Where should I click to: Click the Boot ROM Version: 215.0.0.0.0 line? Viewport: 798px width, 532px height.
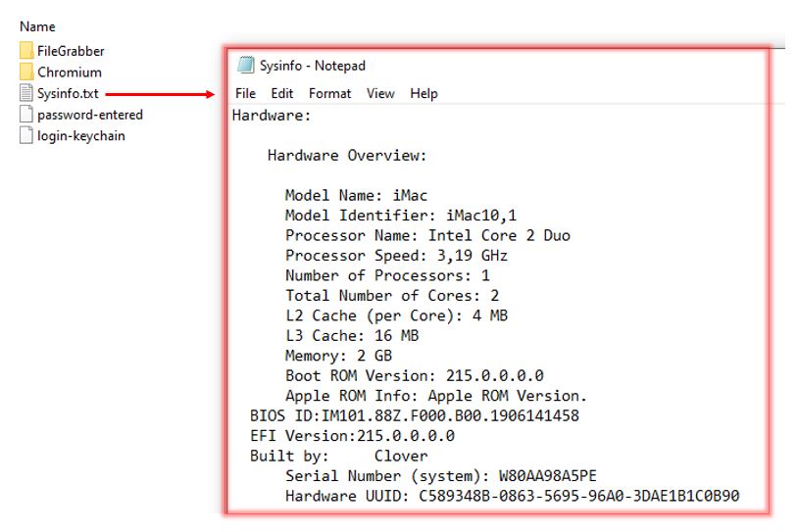coord(415,376)
